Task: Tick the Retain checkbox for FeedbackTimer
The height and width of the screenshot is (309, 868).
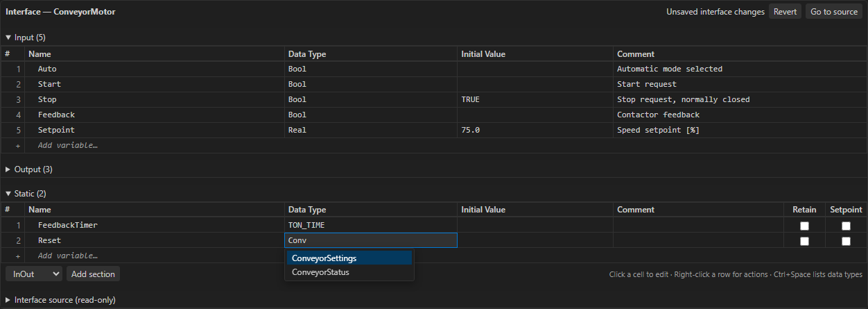Action: point(804,226)
